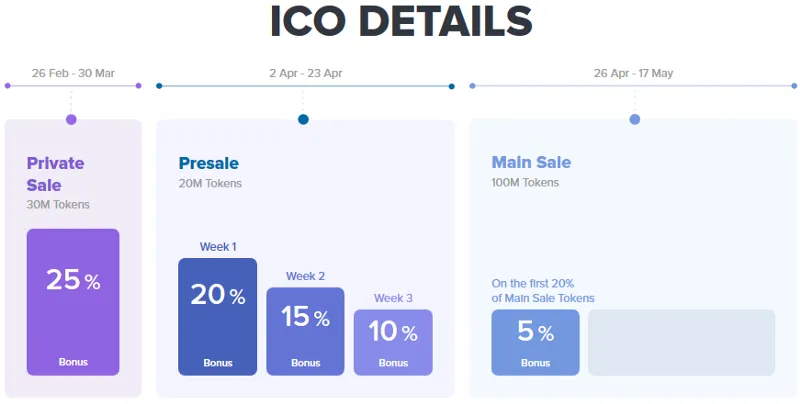Click the Private Sale heading
Viewport: 800px width, 404px height.
click(x=55, y=174)
